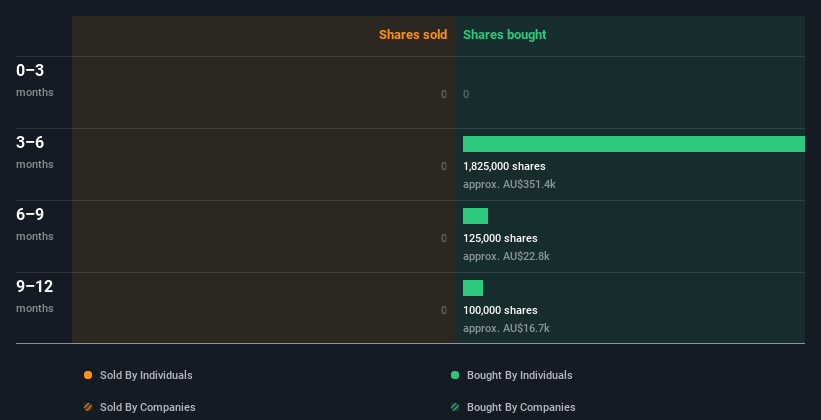The width and height of the screenshot is (821, 420).
Task: Click the 100,000 shares value
Action: [500, 310]
